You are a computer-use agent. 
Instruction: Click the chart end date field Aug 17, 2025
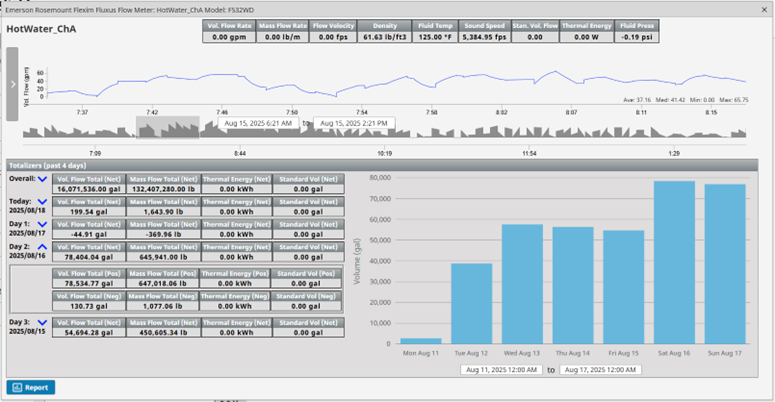click(599, 369)
